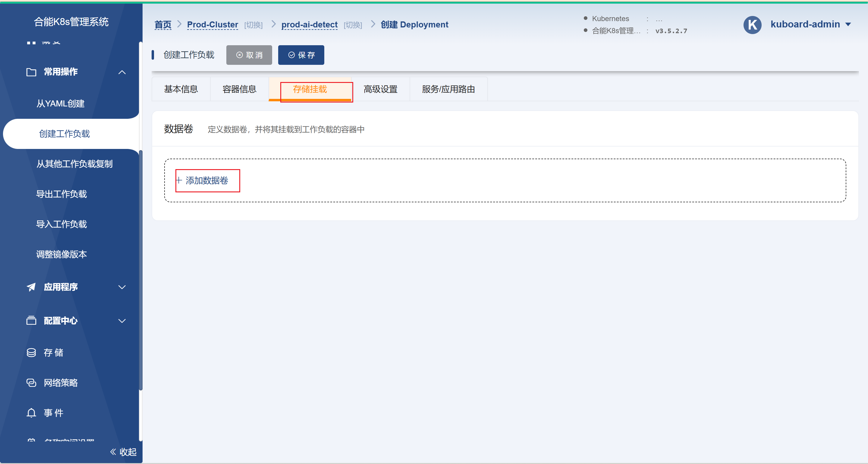This screenshot has height=464, width=868.
Task: Click the kuboard-admin K avatar icon
Action: [x=752, y=25]
